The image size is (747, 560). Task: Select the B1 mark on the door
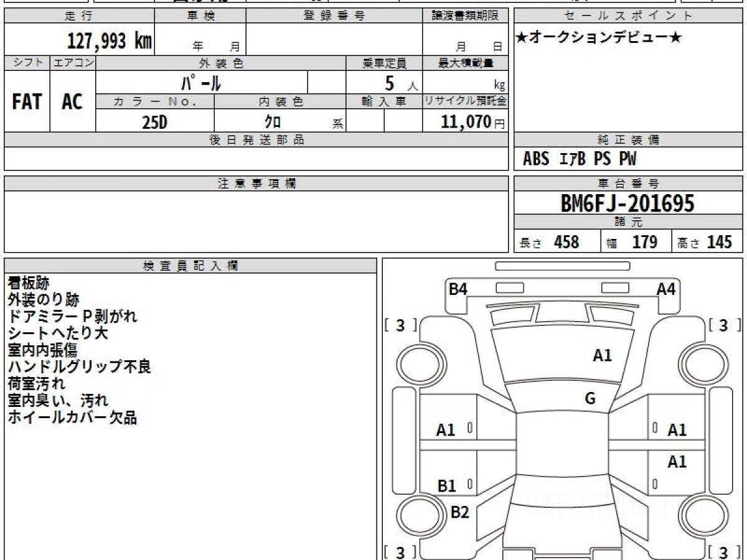coord(446,487)
